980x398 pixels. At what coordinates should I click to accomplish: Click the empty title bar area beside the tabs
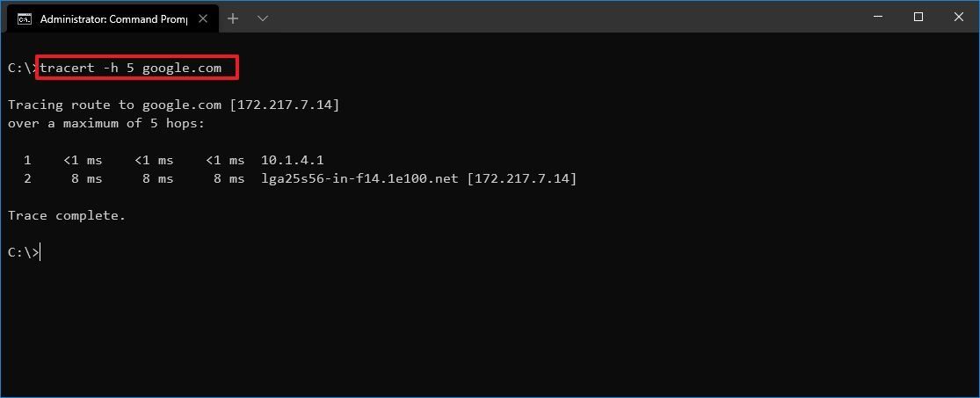[563, 18]
